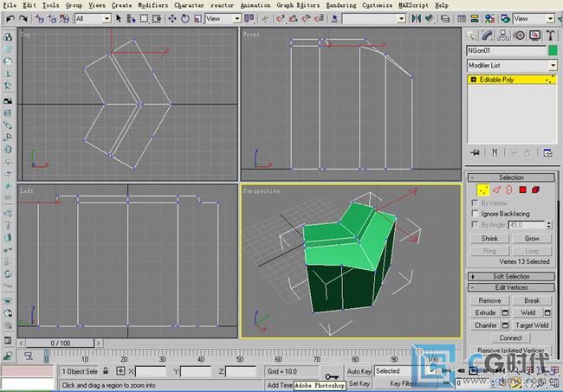
Task: Click Configure Modifier Sets icon
Action: [547, 153]
